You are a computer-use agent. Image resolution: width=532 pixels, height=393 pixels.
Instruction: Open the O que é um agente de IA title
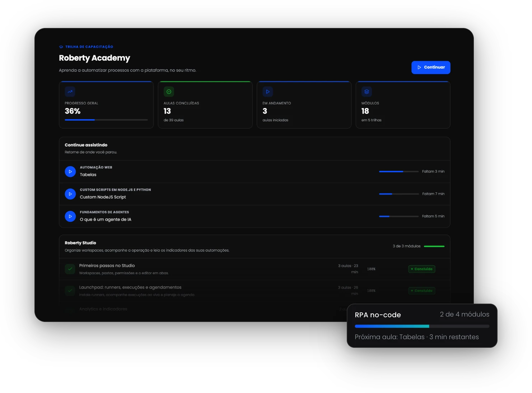(106, 220)
